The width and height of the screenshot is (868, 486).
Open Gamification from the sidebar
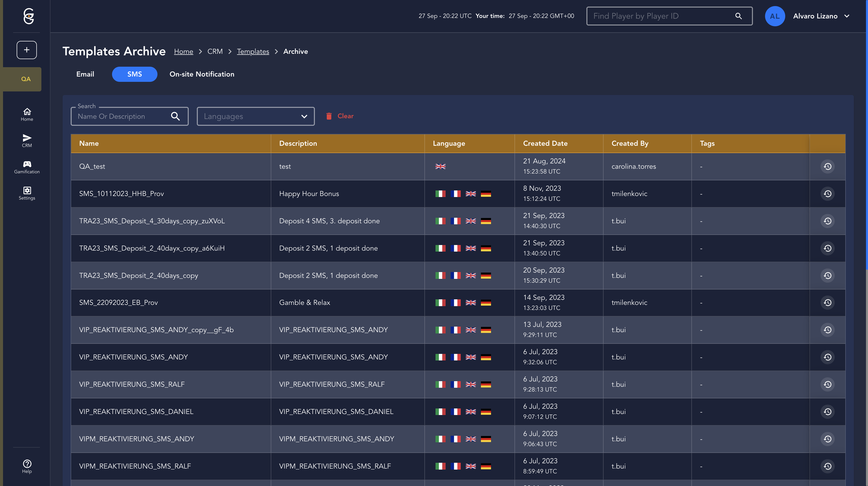[26, 167]
